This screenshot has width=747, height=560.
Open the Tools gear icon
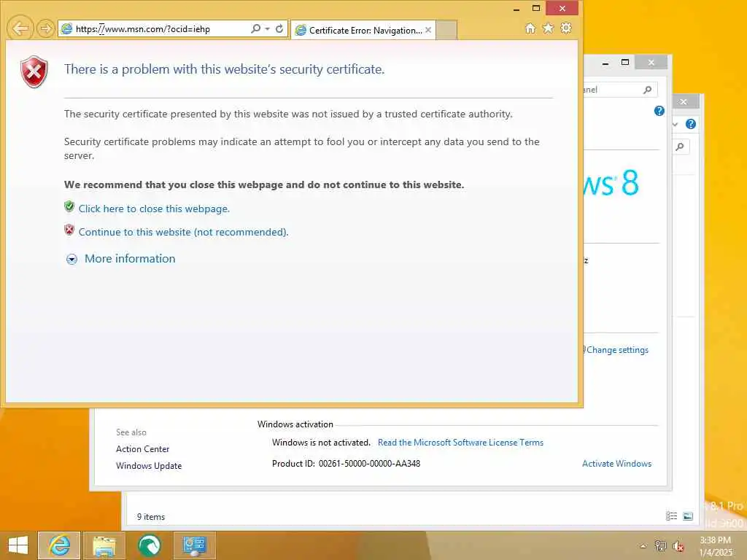(x=566, y=28)
